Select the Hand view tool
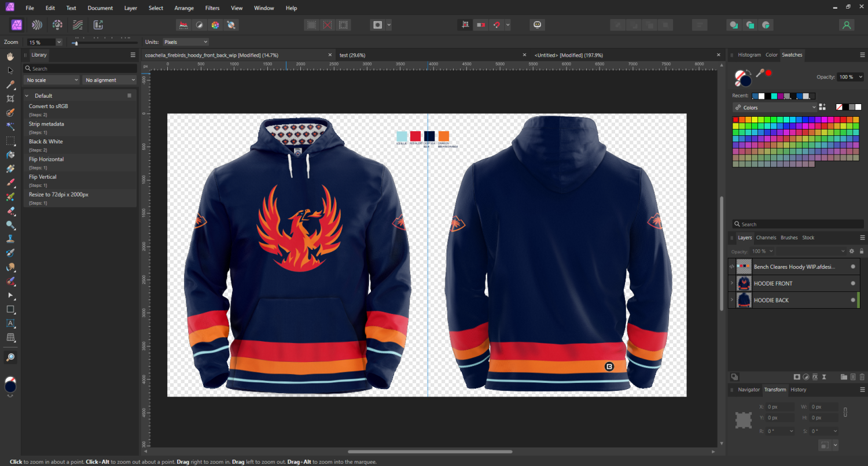 10,56
